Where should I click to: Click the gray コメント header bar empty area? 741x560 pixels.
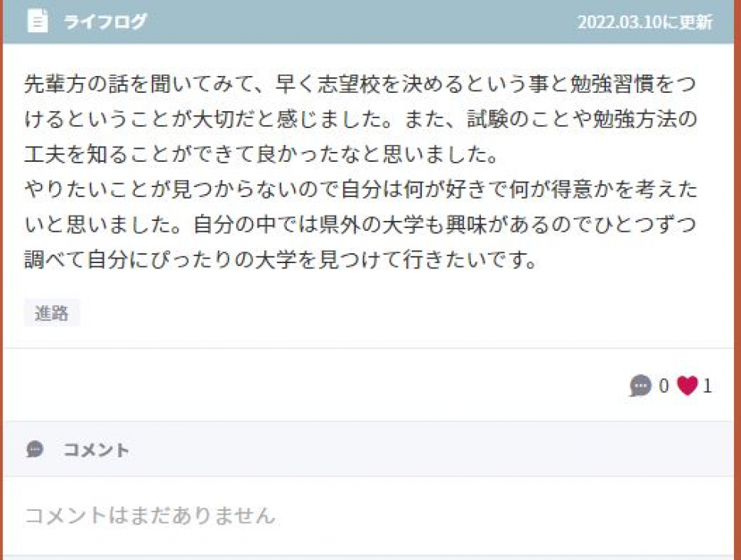[425, 449]
